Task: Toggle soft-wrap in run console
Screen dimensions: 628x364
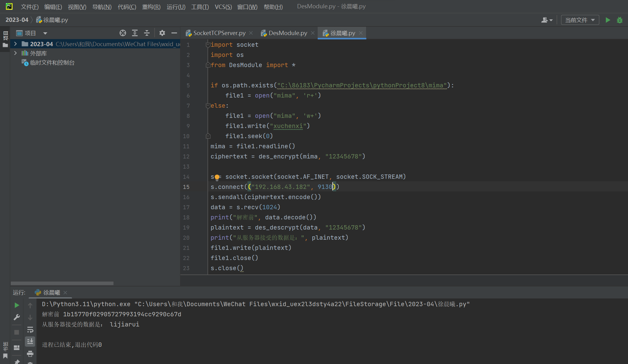Action: (x=30, y=330)
